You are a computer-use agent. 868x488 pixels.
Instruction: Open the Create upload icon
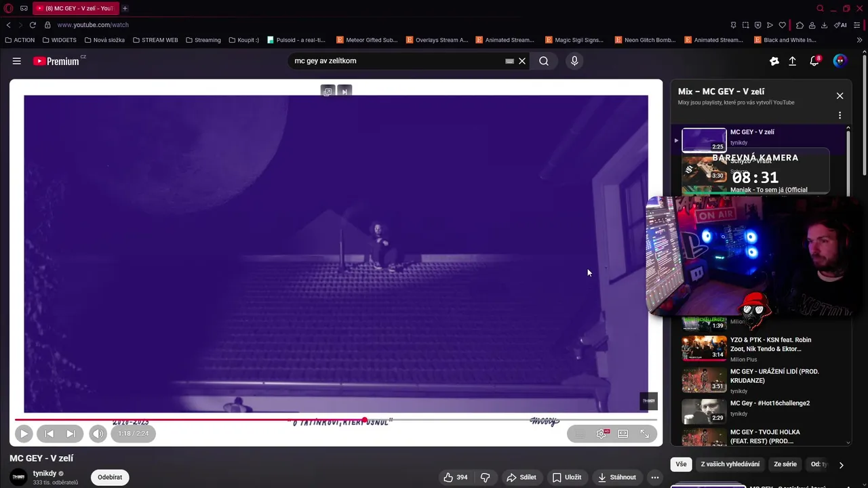coord(792,61)
